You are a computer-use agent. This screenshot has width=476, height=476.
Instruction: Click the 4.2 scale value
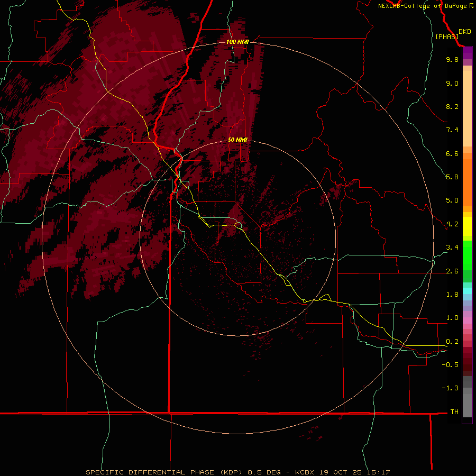point(452,224)
